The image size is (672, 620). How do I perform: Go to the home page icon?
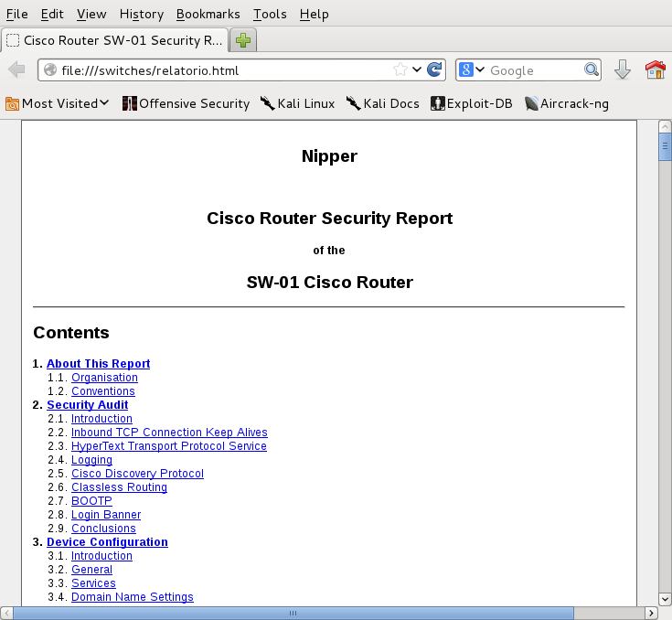point(656,69)
